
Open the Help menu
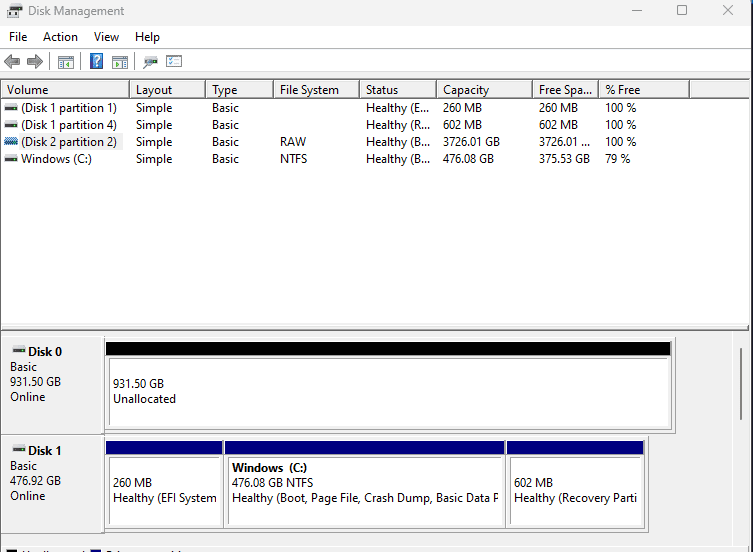(x=147, y=37)
